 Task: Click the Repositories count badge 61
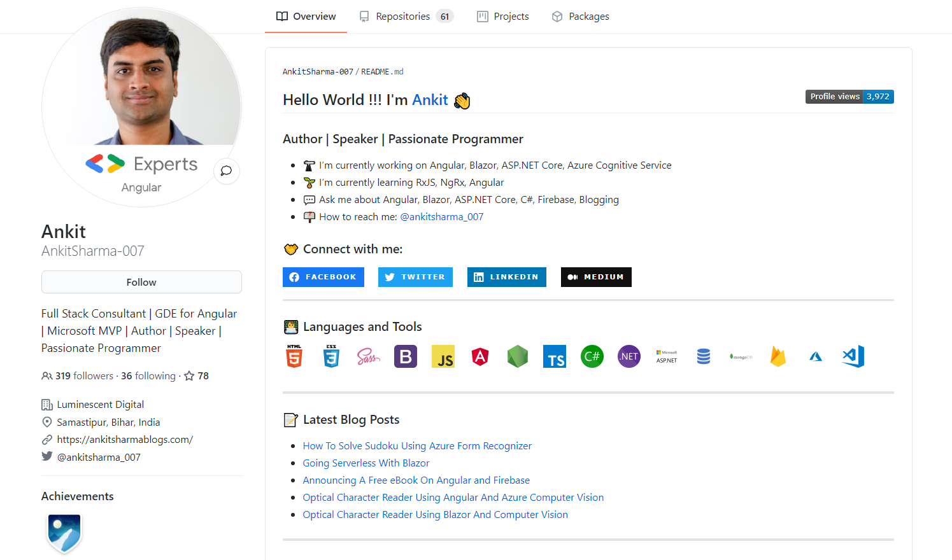tap(444, 17)
